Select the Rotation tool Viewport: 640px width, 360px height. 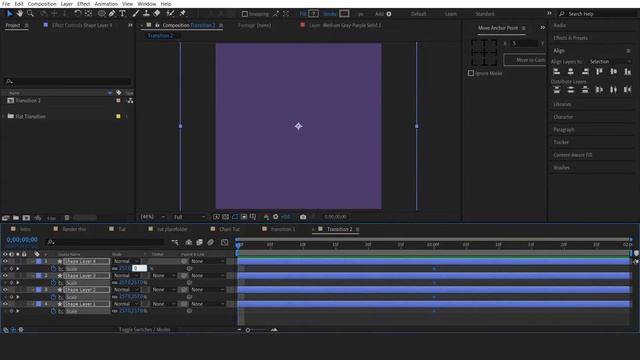point(77,13)
